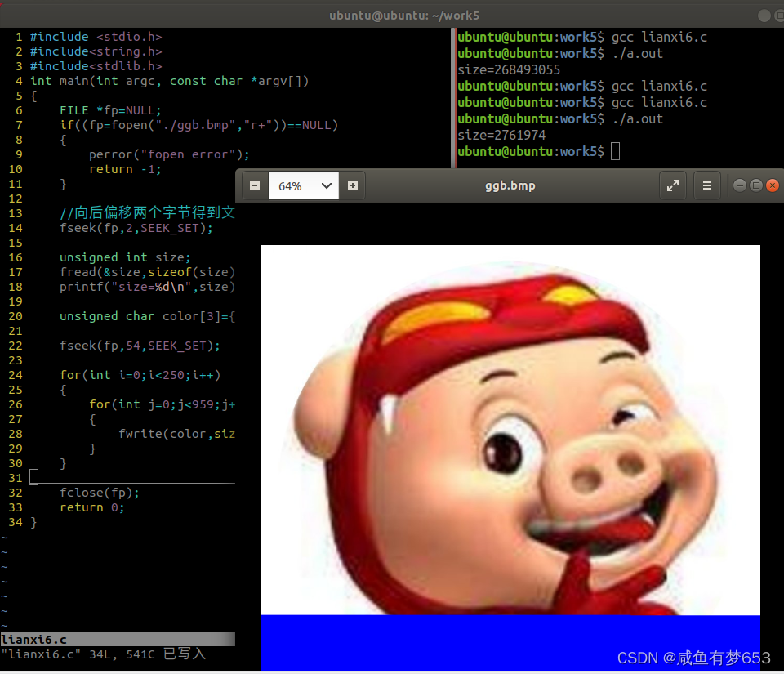Enter fullscreen mode in ggb.bmp viewer
The width and height of the screenshot is (784, 674).
(672, 185)
